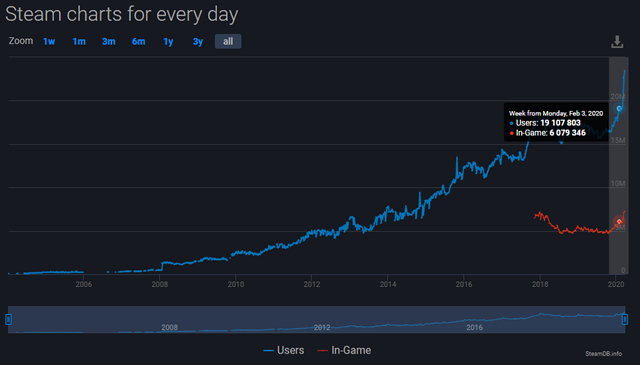Click 2008 in the navigator timeline
Screen dimensions: 640x365
pos(169,327)
